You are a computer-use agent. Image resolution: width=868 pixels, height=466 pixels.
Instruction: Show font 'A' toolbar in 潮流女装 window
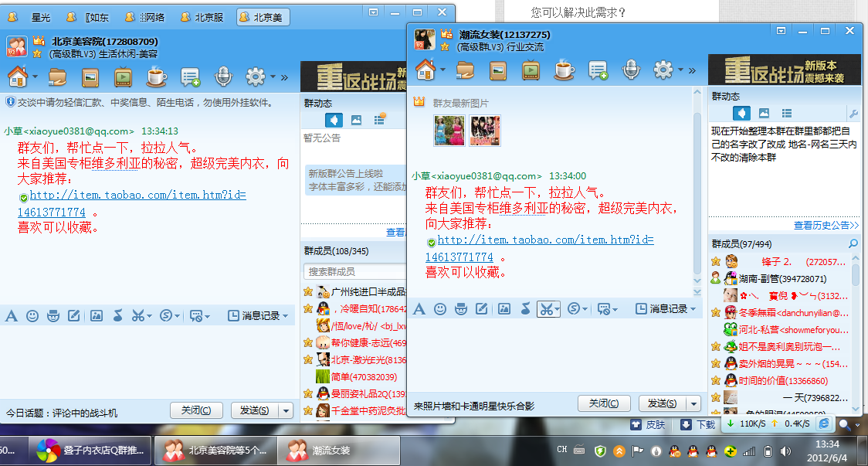[419, 309]
